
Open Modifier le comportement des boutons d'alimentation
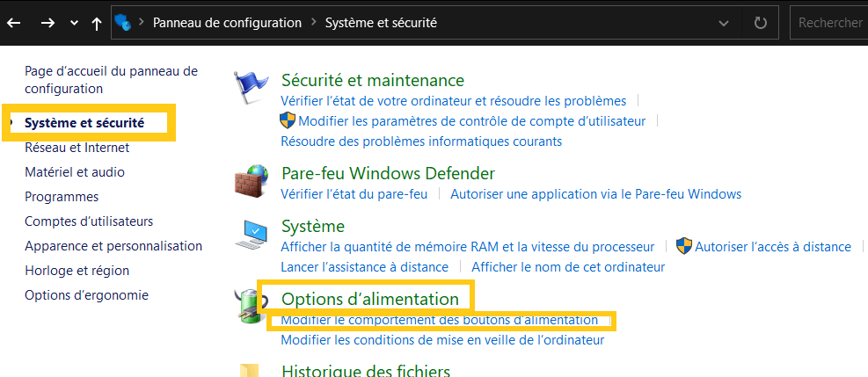[x=439, y=320]
